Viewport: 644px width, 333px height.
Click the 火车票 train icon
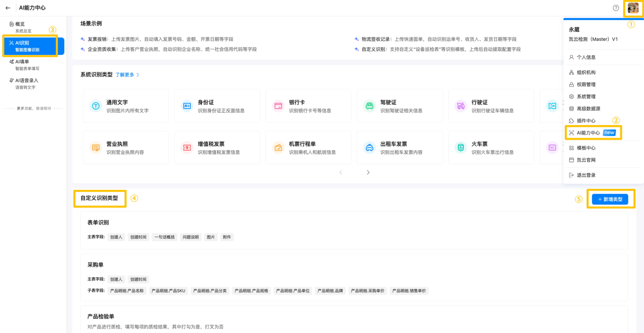461,148
